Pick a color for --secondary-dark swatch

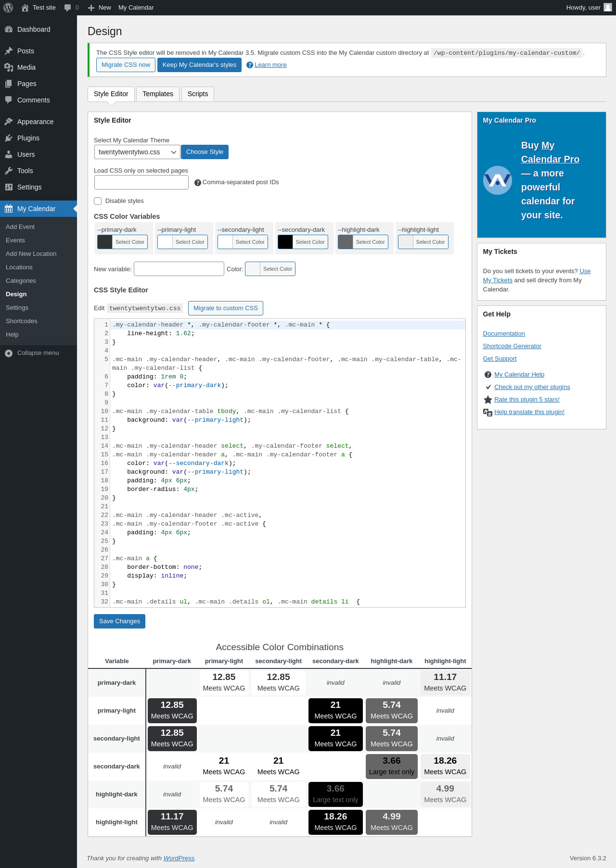pos(303,242)
